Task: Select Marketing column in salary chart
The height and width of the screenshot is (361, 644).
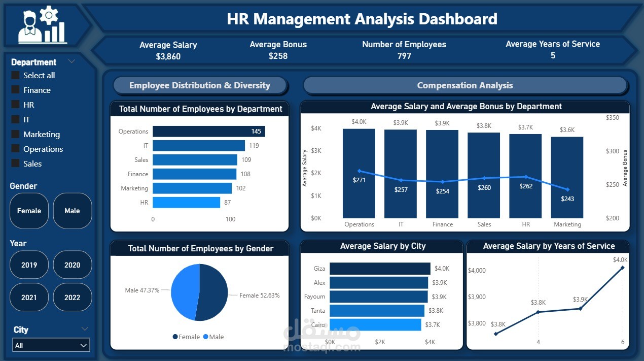Action: coord(567,178)
